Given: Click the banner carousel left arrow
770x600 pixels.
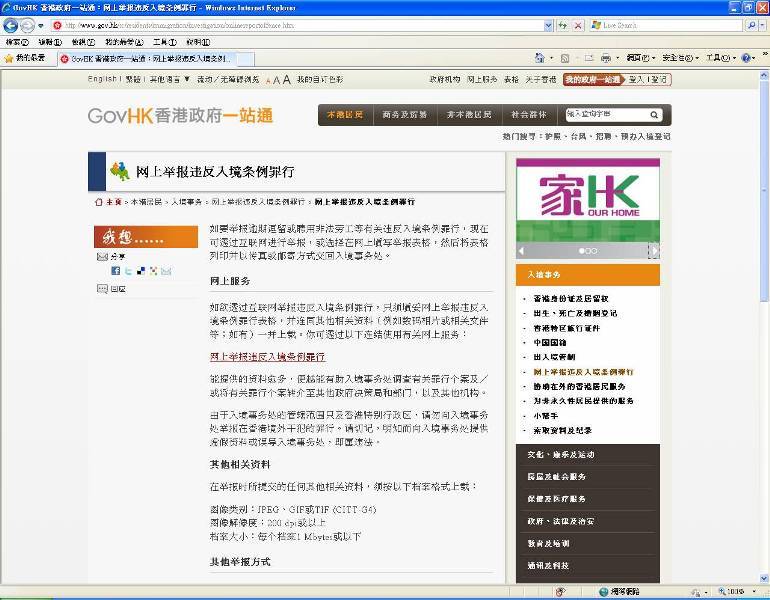Looking at the screenshot, I should pos(522,250).
